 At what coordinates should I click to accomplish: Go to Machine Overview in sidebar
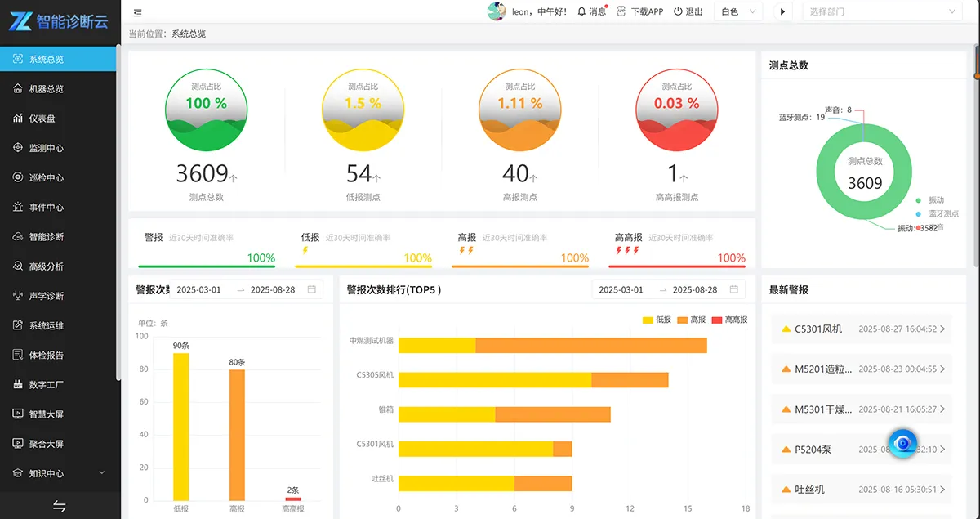(46, 89)
